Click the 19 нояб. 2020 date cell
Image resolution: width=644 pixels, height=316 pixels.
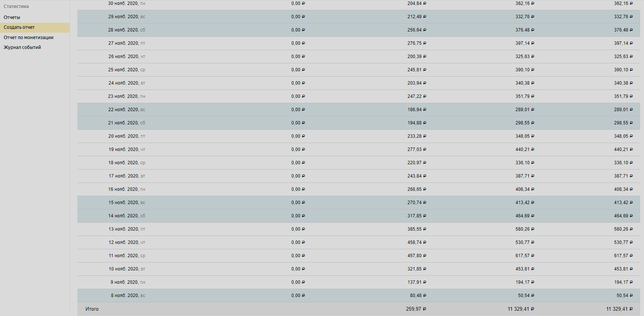point(127,149)
